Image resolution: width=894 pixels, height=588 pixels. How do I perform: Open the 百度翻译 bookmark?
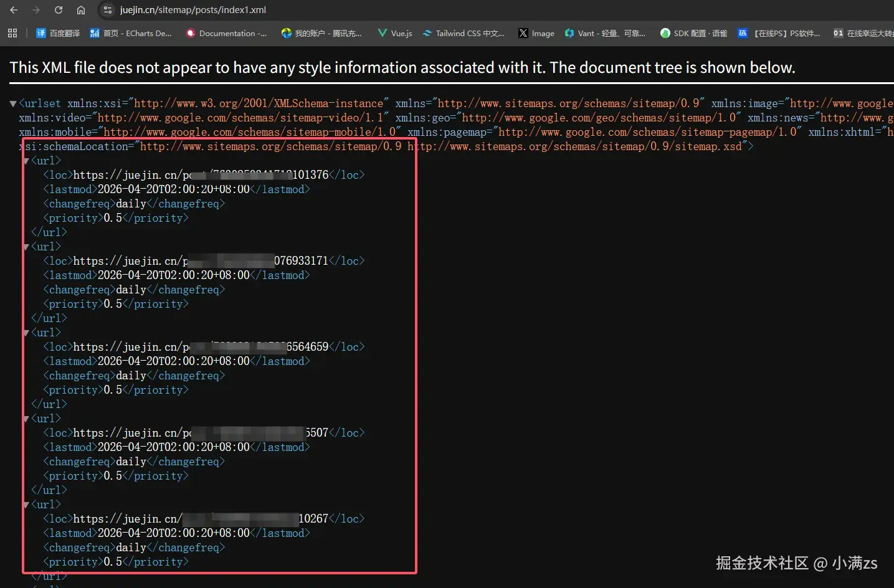coord(58,33)
